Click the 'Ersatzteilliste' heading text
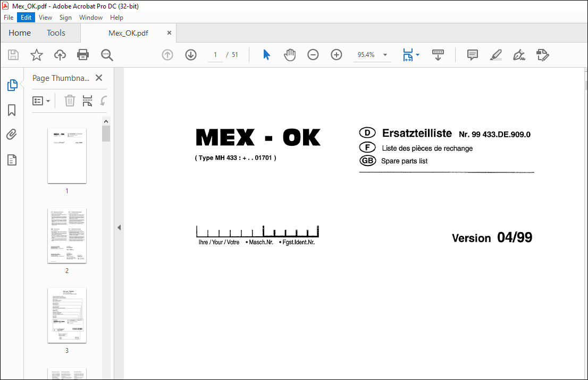 tap(417, 133)
